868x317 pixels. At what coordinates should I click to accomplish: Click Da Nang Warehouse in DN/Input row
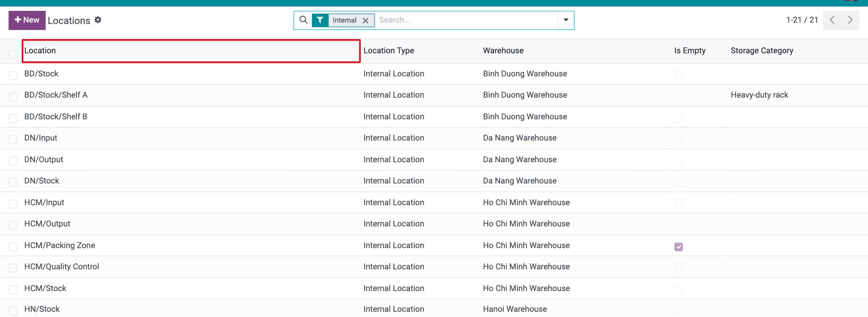click(x=520, y=138)
